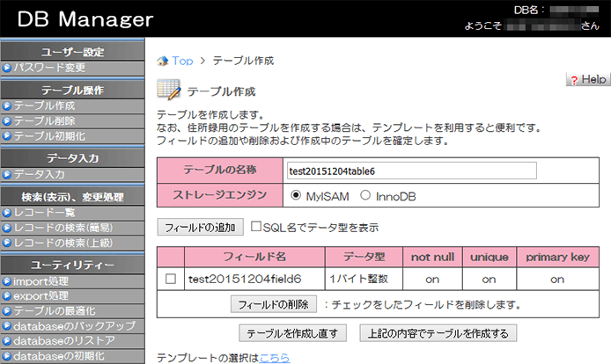Click 上記の内容でテーブルを作成する button

[x=438, y=333]
